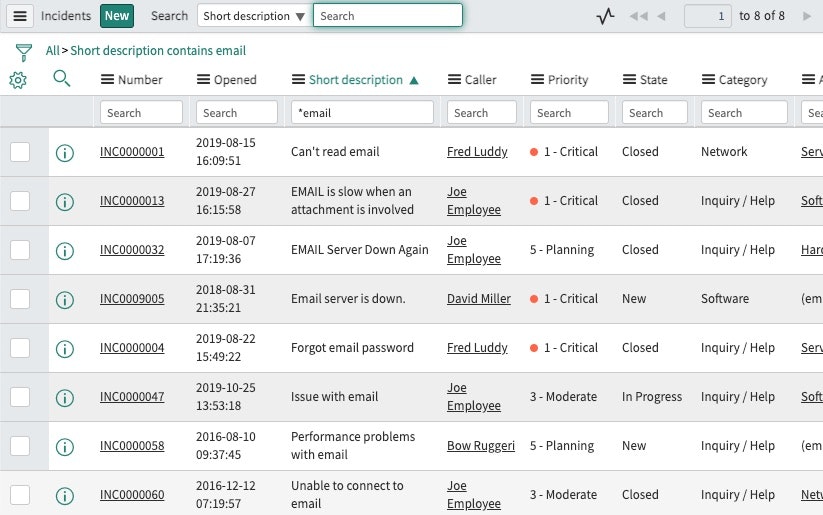
Task: Open incident INC0000001 link
Action: [132, 152]
